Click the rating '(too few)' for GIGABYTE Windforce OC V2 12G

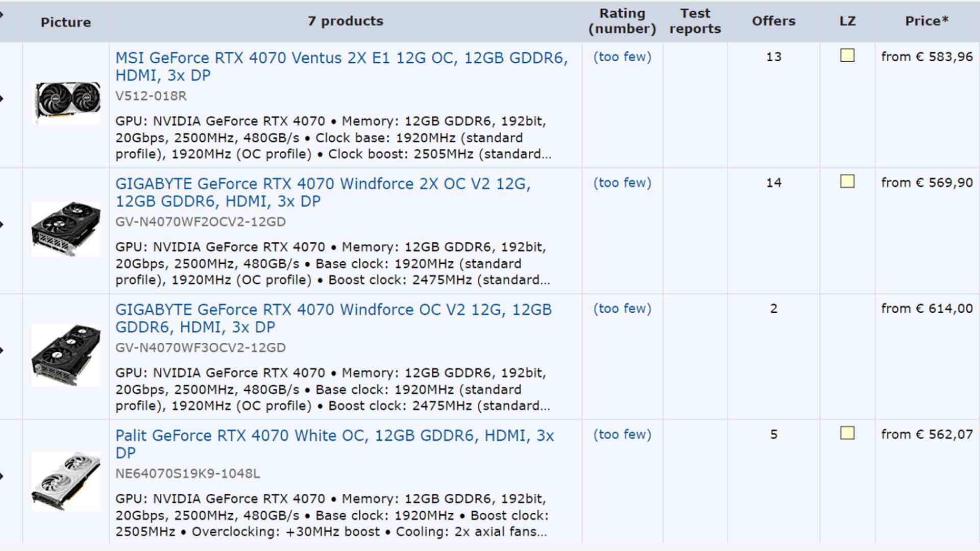tap(622, 309)
